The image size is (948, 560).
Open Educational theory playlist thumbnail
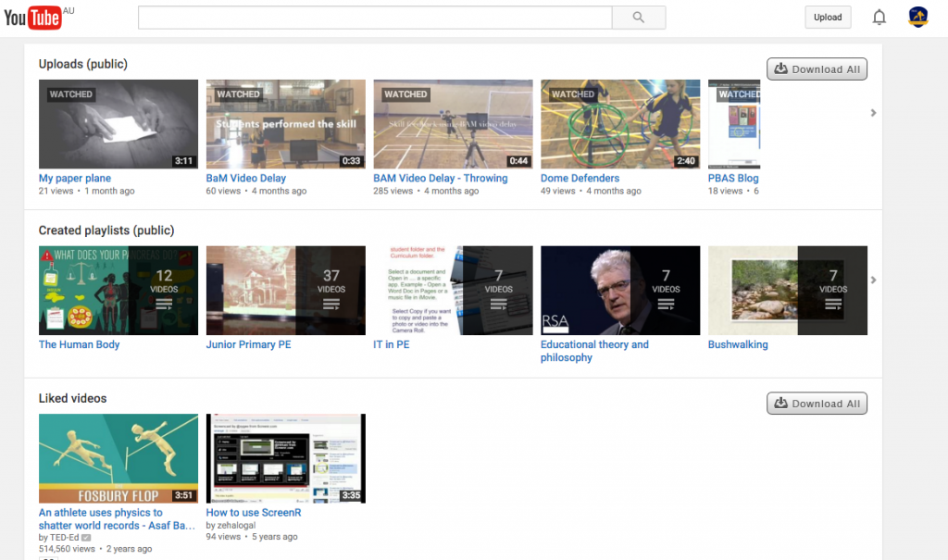point(620,291)
